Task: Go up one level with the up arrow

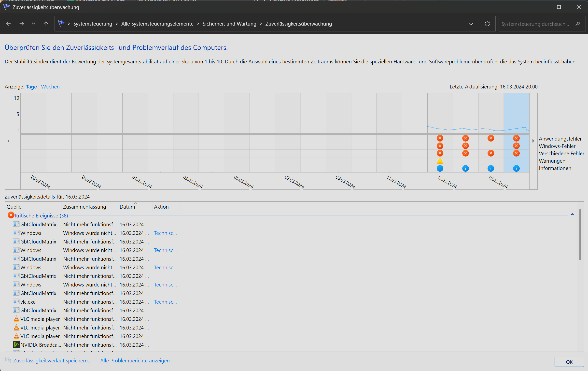Action: (46, 24)
